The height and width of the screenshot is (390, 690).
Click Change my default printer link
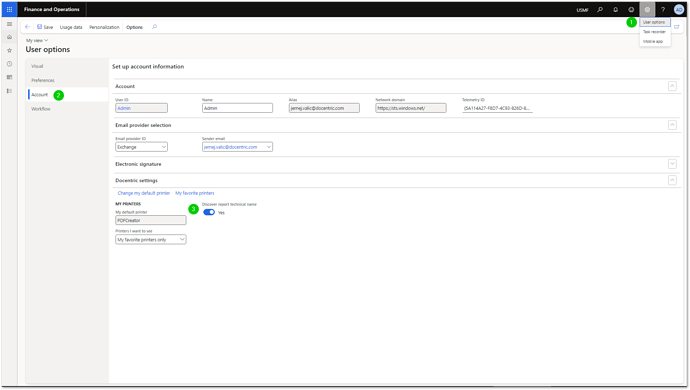pyautogui.click(x=143, y=193)
